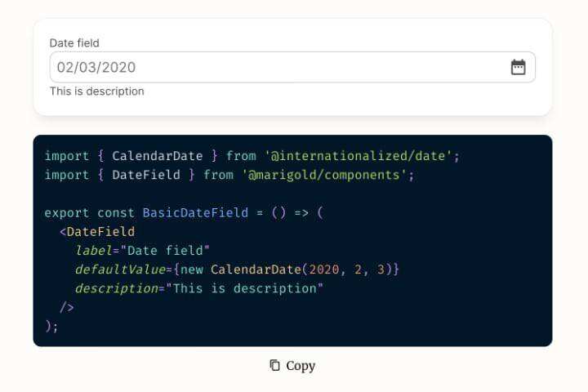
Task: Click the label attribute in code
Action: pyautogui.click(x=93, y=250)
